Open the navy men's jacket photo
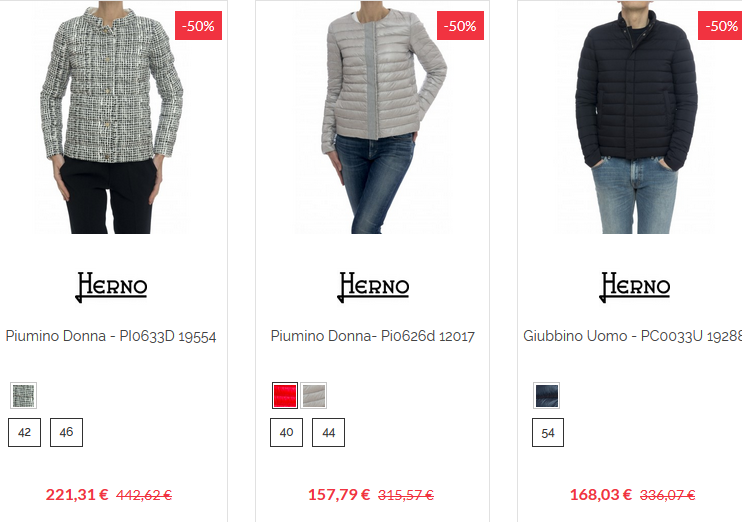742x522 pixels. tap(635, 117)
